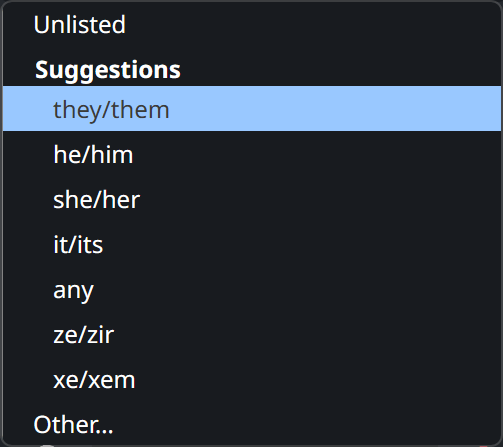This screenshot has height=447, width=503.
Task: Select the they/them pronoun option
Action: [x=252, y=109]
